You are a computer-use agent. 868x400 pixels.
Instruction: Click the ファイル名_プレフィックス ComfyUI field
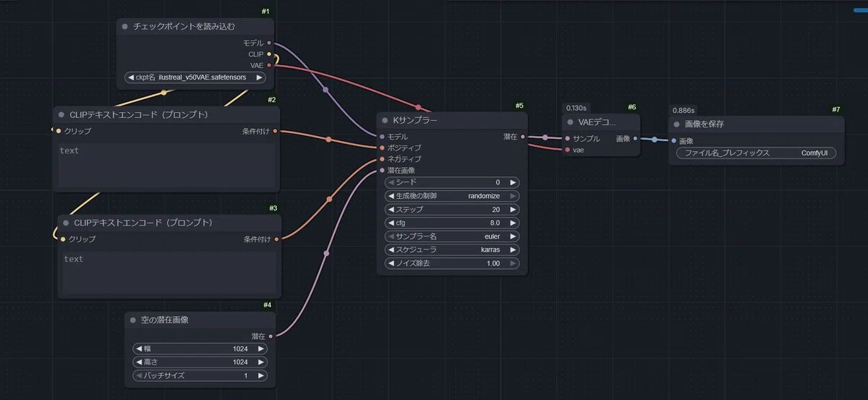[757, 153]
